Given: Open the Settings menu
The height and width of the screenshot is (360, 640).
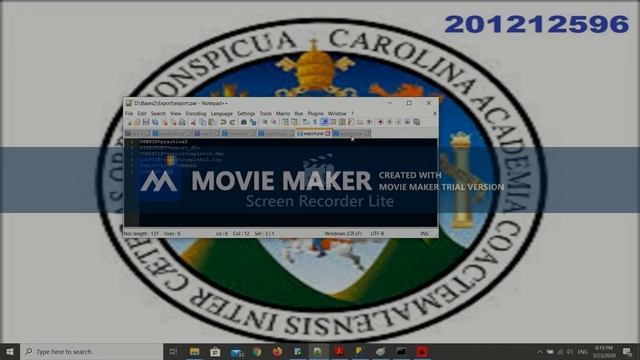Looking at the screenshot, I should coord(246,113).
